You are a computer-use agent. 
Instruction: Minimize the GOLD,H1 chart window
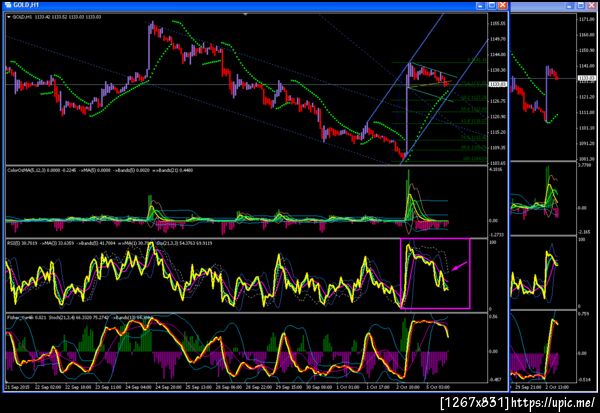[x=481, y=5]
